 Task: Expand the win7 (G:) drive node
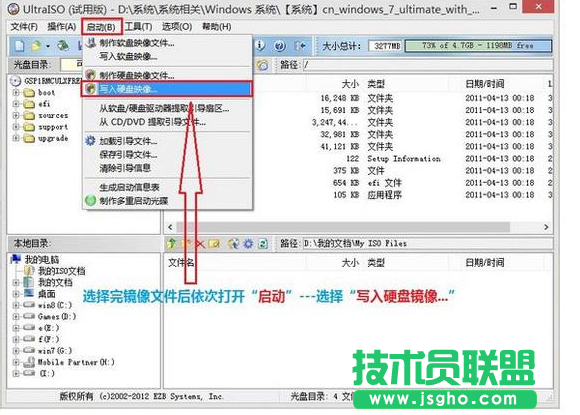click(x=16, y=350)
